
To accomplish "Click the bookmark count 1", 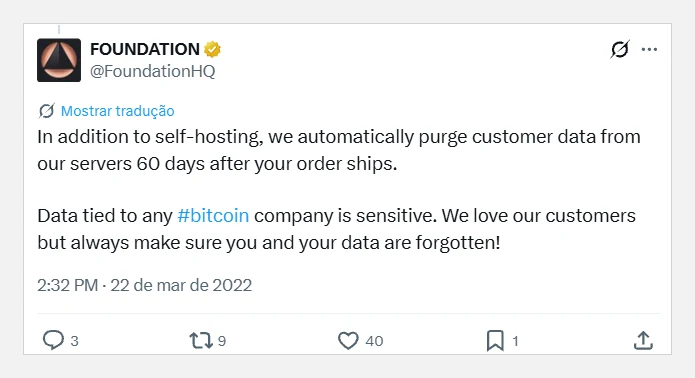I will tap(515, 341).
